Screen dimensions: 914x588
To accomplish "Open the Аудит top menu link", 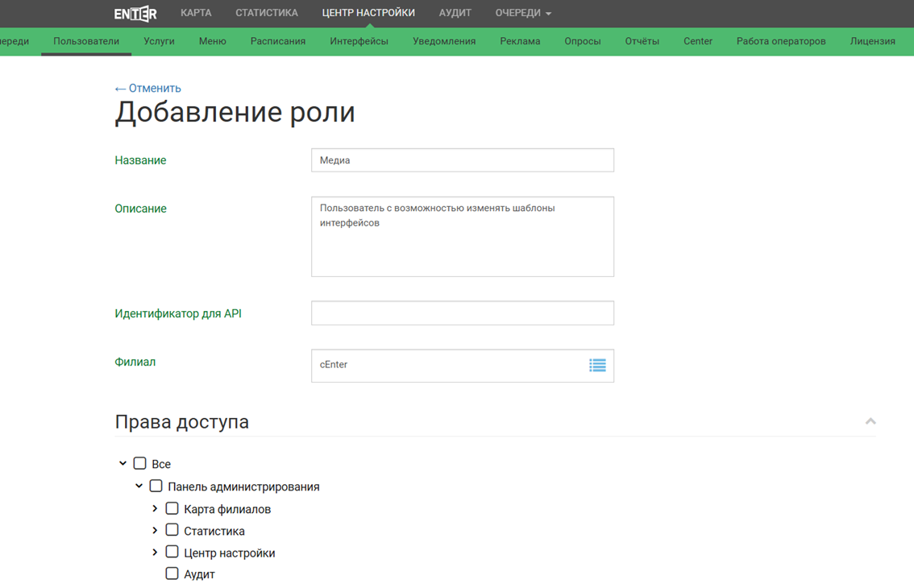I will [x=455, y=13].
